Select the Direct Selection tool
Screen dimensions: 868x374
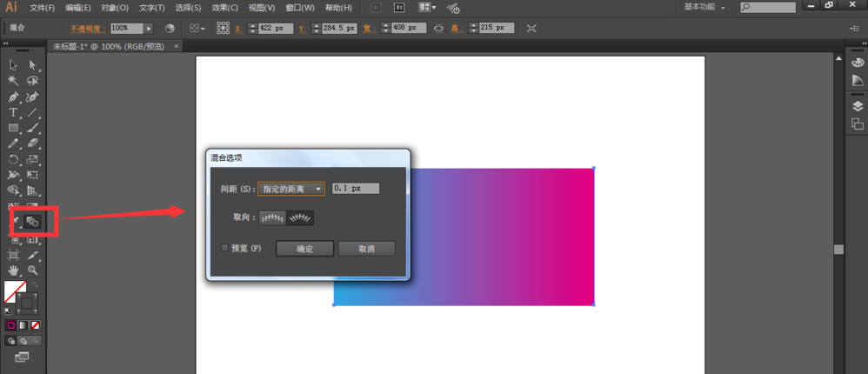point(32,65)
